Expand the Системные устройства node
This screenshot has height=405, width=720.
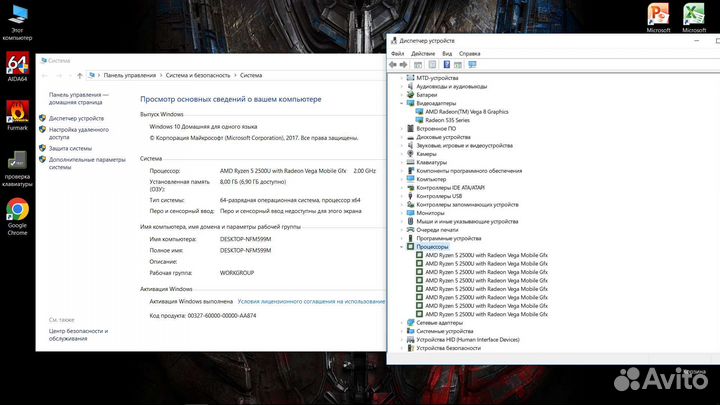coord(402,331)
